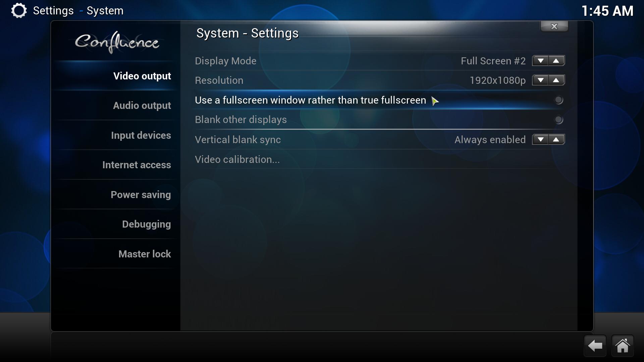Click the System - Settings heading
644x362 pixels.
(x=248, y=33)
